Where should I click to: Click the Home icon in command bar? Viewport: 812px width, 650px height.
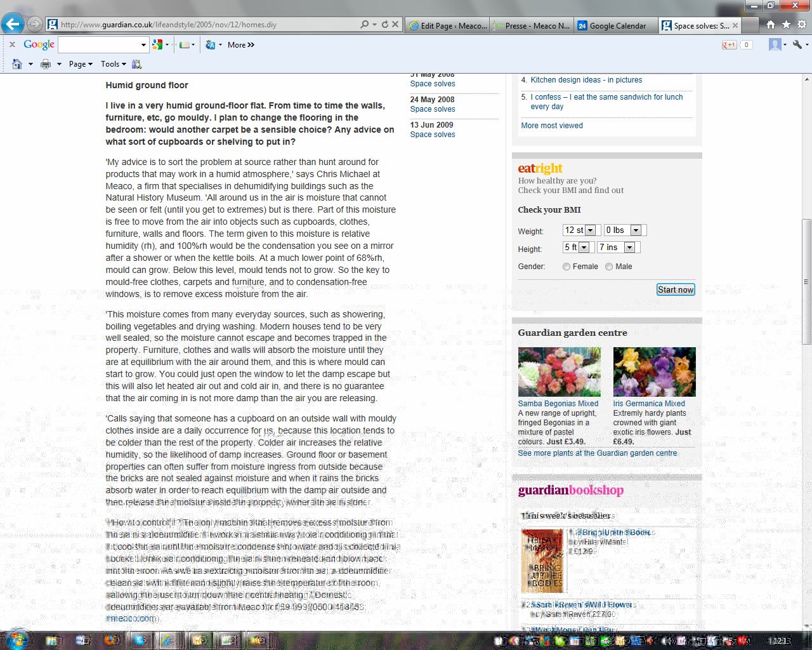click(x=17, y=64)
